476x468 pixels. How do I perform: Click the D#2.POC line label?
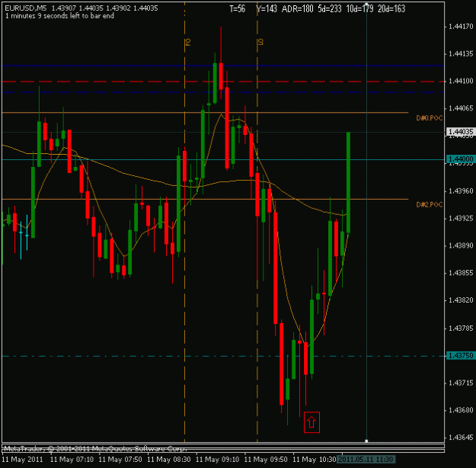(x=430, y=204)
